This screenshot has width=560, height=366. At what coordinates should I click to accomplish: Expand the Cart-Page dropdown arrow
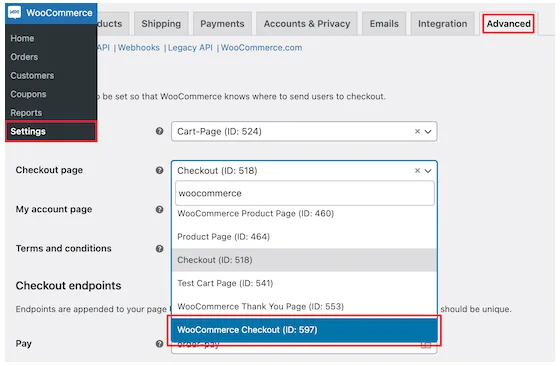click(428, 131)
